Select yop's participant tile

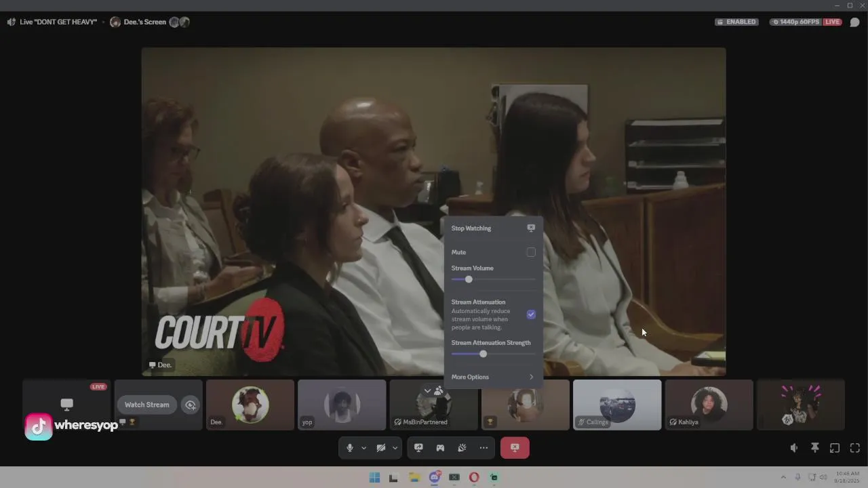[342, 405]
